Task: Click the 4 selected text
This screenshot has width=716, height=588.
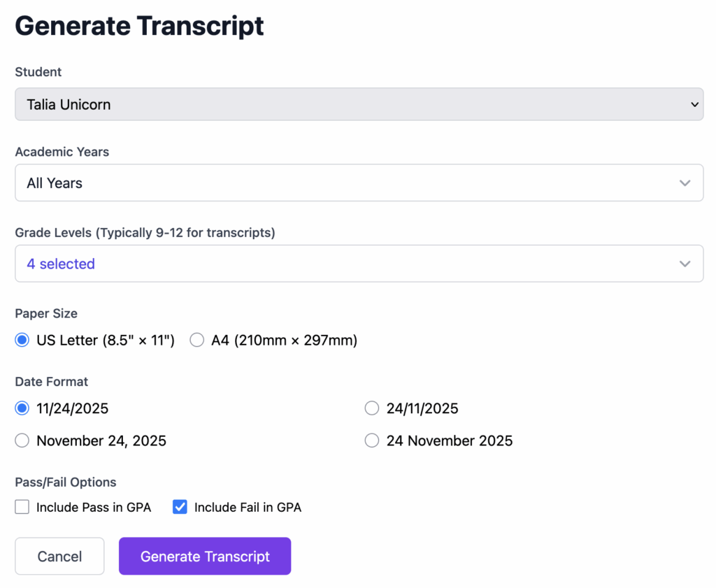Action: [61, 264]
